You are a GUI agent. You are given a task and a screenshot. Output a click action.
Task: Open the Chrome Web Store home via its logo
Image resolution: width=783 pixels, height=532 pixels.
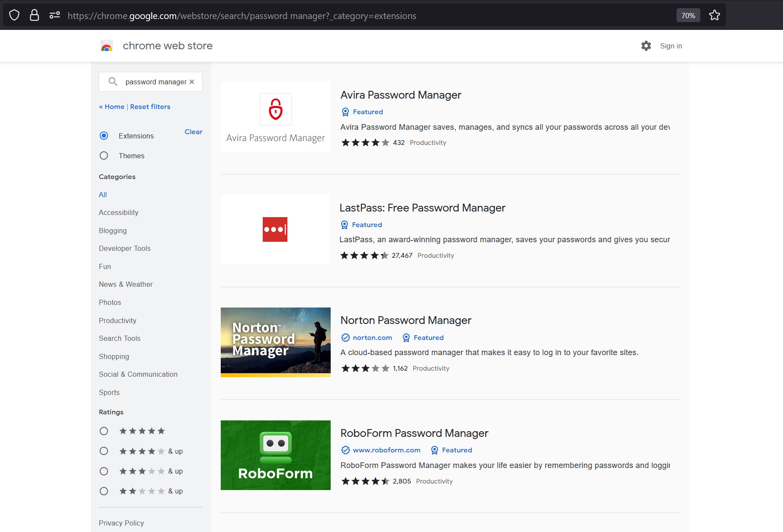tap(106, 45)
